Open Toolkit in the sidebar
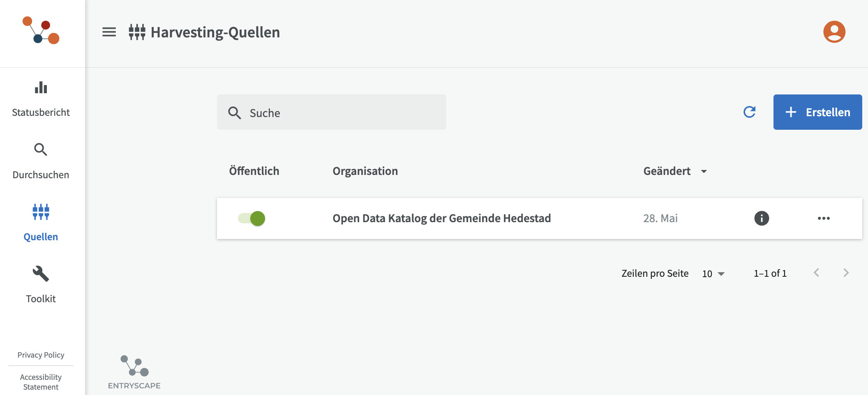Image resolution: width=868 pixels, height=395 pixels. [x=41, y=285]
